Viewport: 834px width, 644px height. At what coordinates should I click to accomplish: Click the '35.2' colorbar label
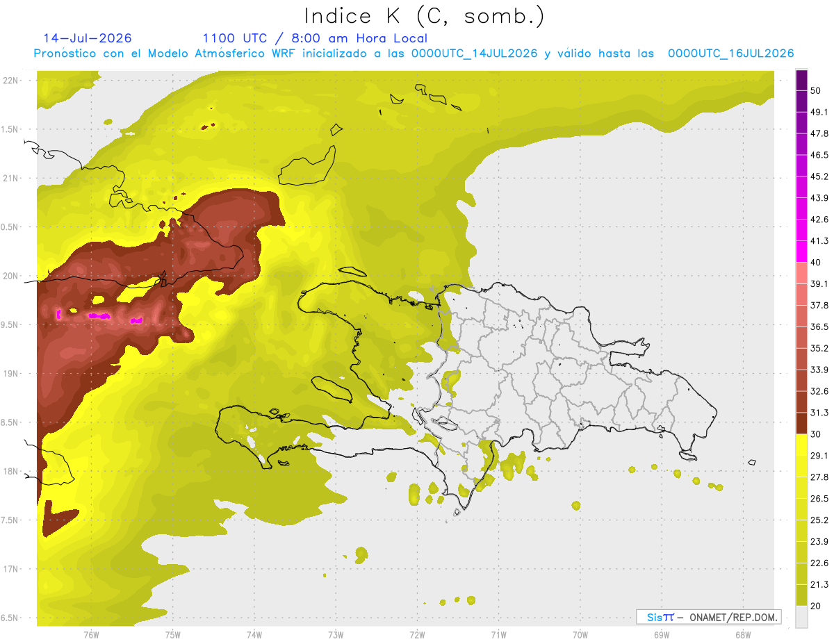pyautogui.click(x=819, y=348)
